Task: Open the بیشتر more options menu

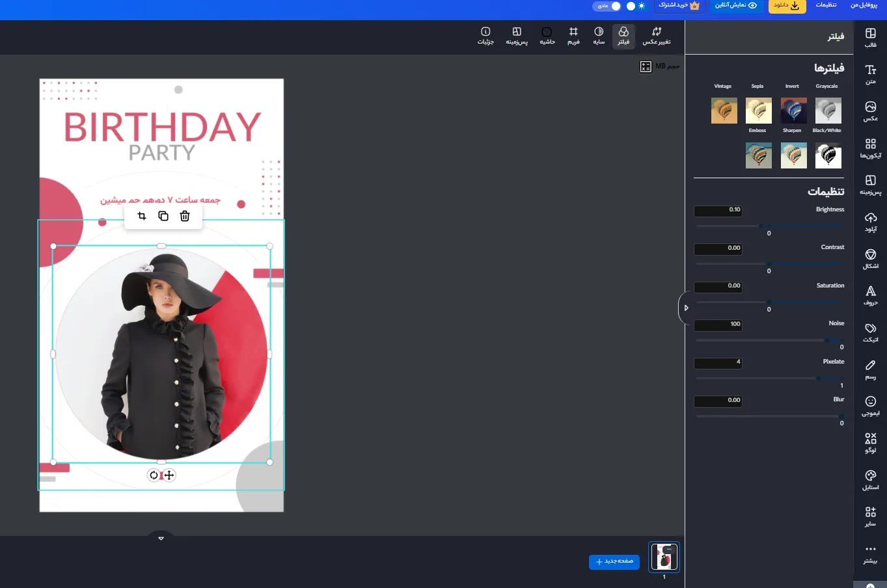Action: [870, 554]
